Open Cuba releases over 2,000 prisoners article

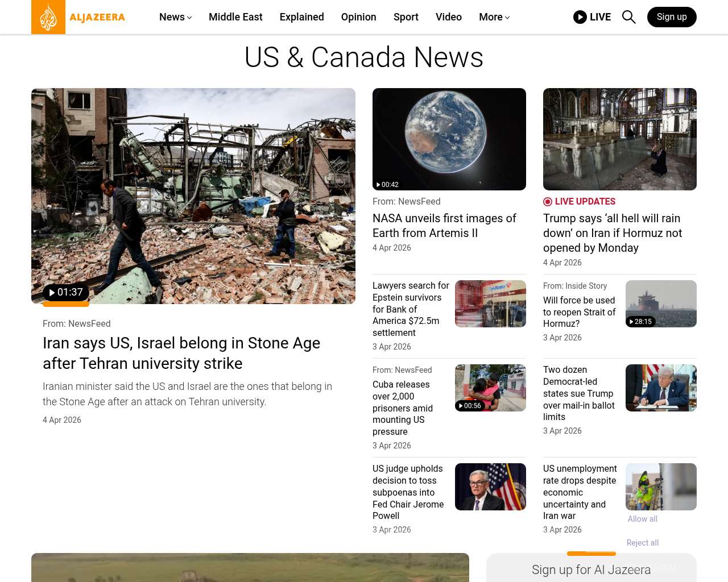coord(403,408)
